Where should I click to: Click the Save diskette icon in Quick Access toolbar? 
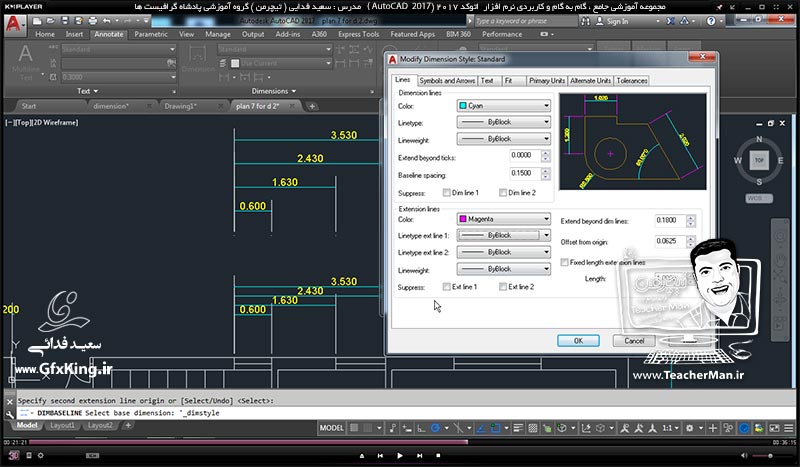point(64,21)
